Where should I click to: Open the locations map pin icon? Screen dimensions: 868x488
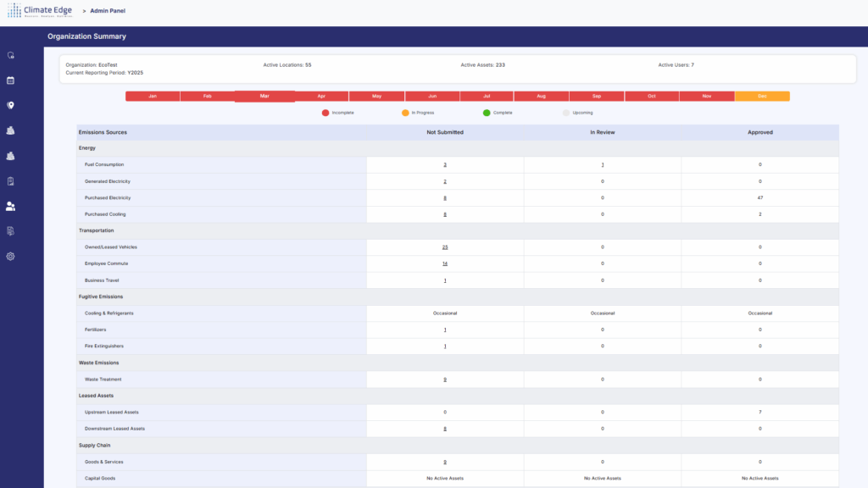point(10,105)
